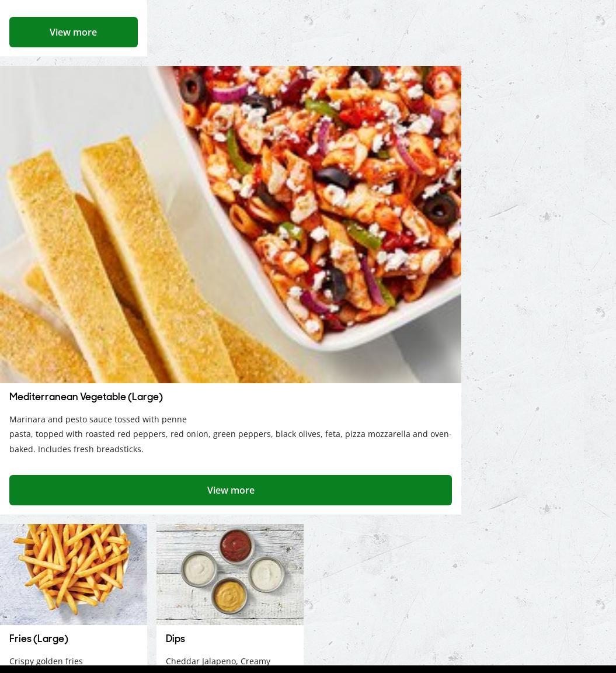
Task: Click the black bar at the page bottom
Action: coord(308,669)
